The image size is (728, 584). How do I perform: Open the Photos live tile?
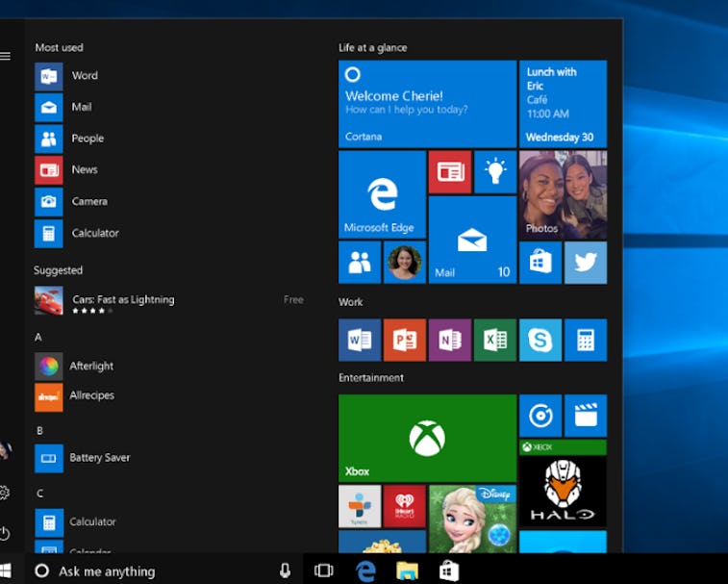[563, 194]
